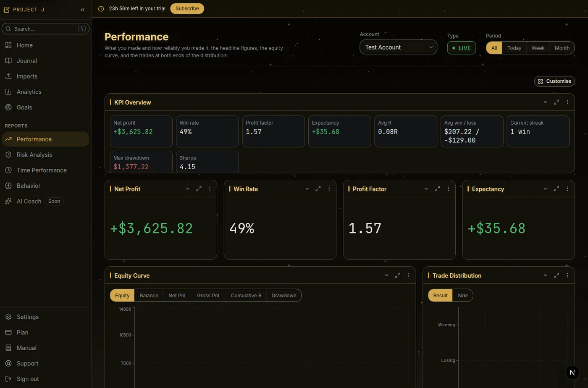The width and height of the screenshot is (588, 388).
Task: Open Profit Factor card options menu
Action: pos(448,189)
